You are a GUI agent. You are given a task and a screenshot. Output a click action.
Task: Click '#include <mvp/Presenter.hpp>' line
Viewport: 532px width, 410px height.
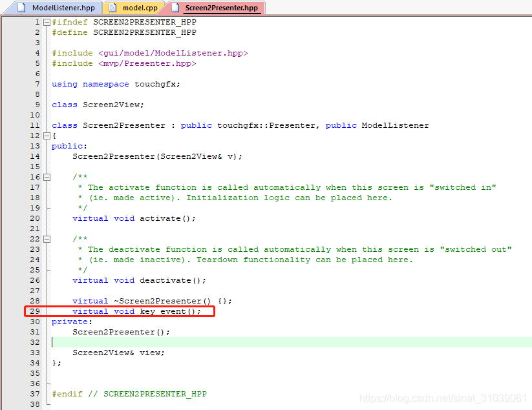coord(124,63)
